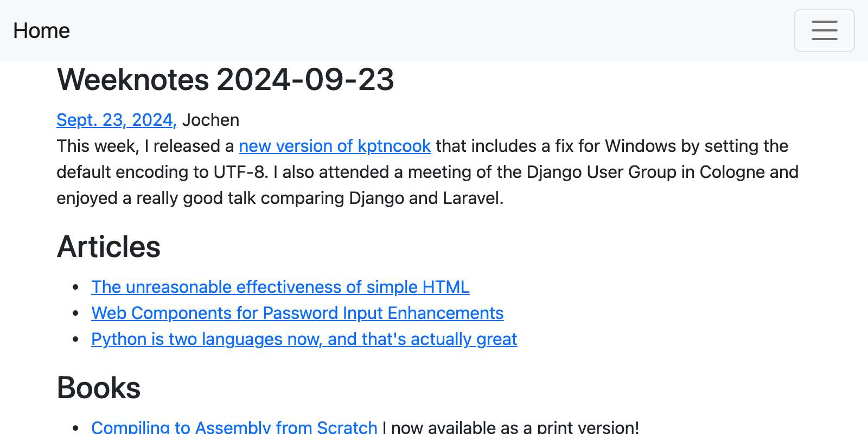Screen dimensions: 868x434
Task: Open the Sept. 23, 2024 date link
Action: point(116,120)
